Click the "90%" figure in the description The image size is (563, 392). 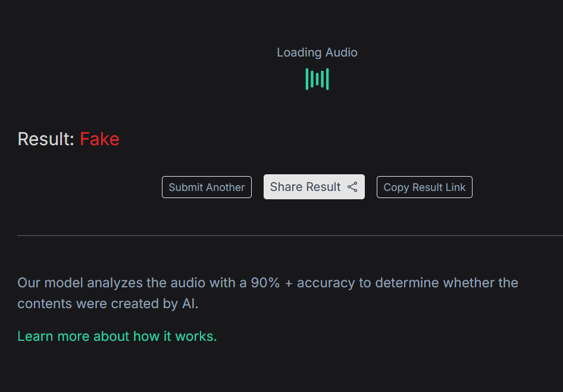coord(265,283)
